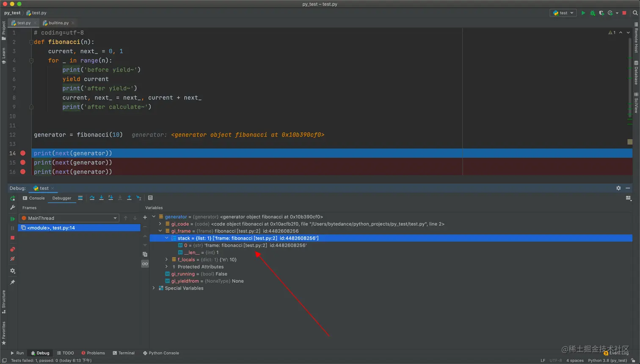This screenshot has width=640, height=364.
Task: Hide Debug tool window with minus icon
Action: point(628,188)
